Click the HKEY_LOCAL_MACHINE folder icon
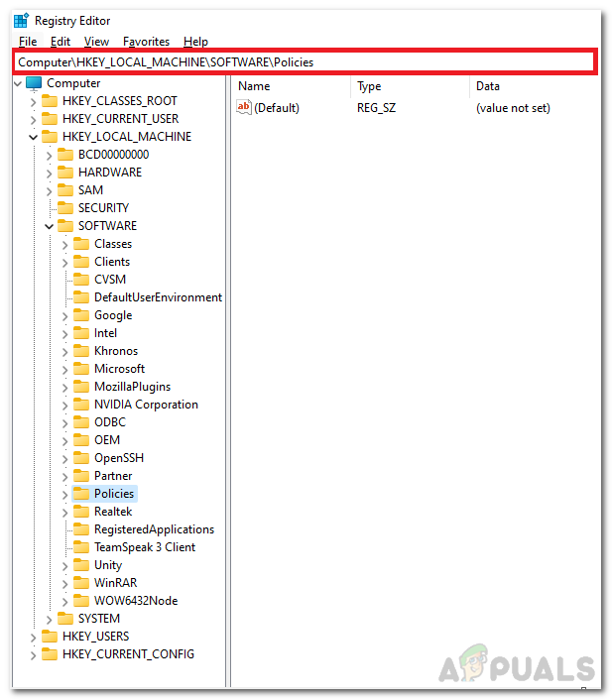Viewport: 612px width, 700px height. [x=50, y=137]
